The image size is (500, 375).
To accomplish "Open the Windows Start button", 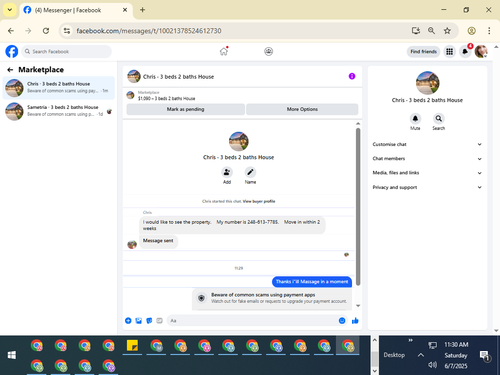I will (x=12, y=355).
